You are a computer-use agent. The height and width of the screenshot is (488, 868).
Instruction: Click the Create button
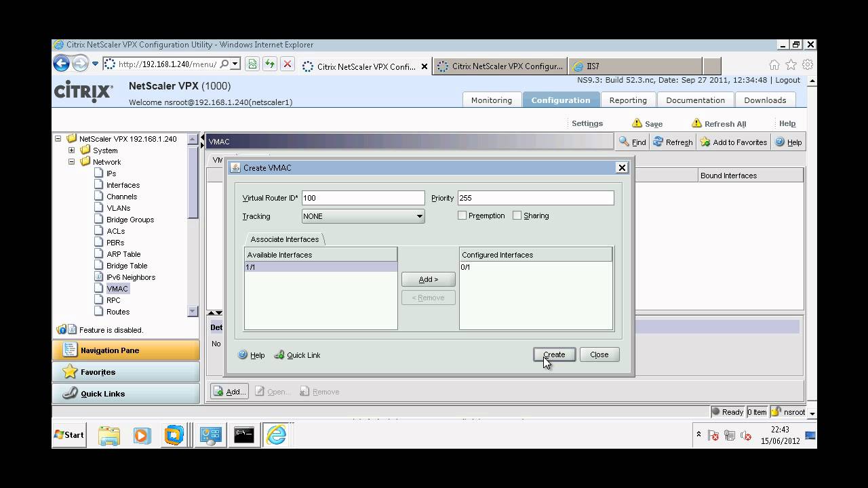click(554, 354)
